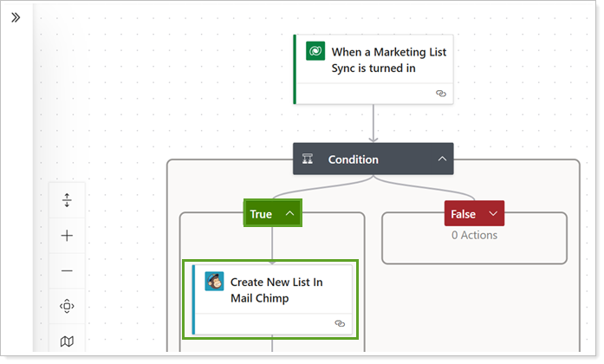The width and height of the screenshot is (604, 364).
Task: Collapse the Condition block with its chevron
Action: tap(442, 159)
